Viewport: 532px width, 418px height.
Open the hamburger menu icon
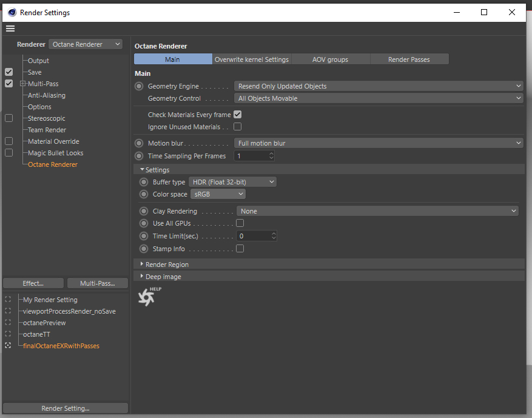point(10,29)
